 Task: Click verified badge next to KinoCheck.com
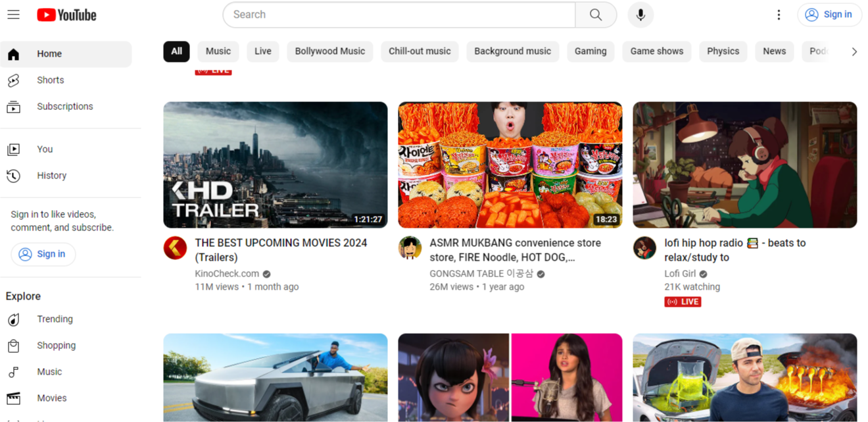click(266, 274)
